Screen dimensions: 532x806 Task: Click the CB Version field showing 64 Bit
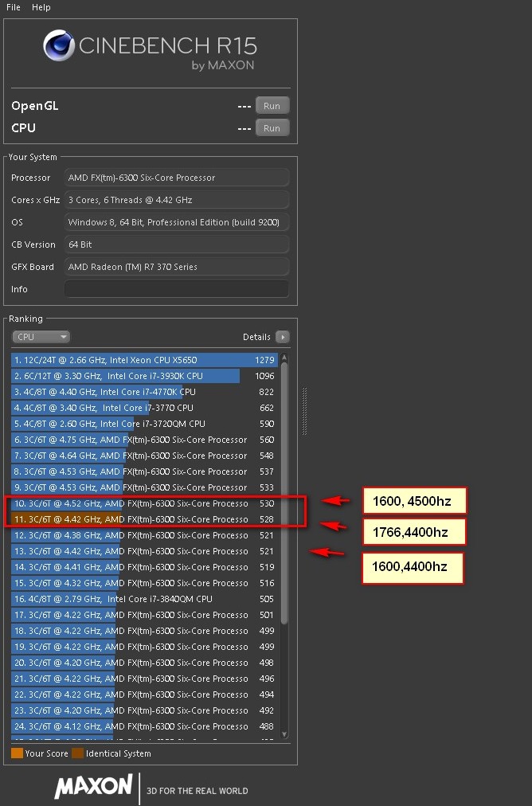pyautogui.click(x=176, y=245)
